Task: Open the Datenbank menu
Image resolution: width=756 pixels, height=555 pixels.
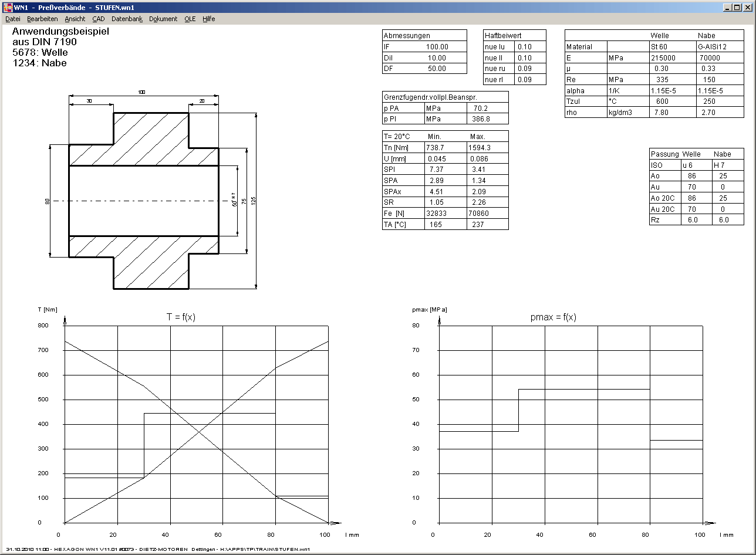Action: (127, 19)
